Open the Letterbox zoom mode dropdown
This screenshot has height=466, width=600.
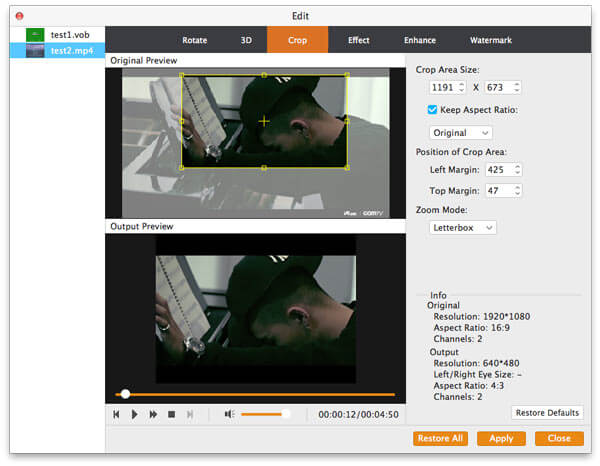463,228
